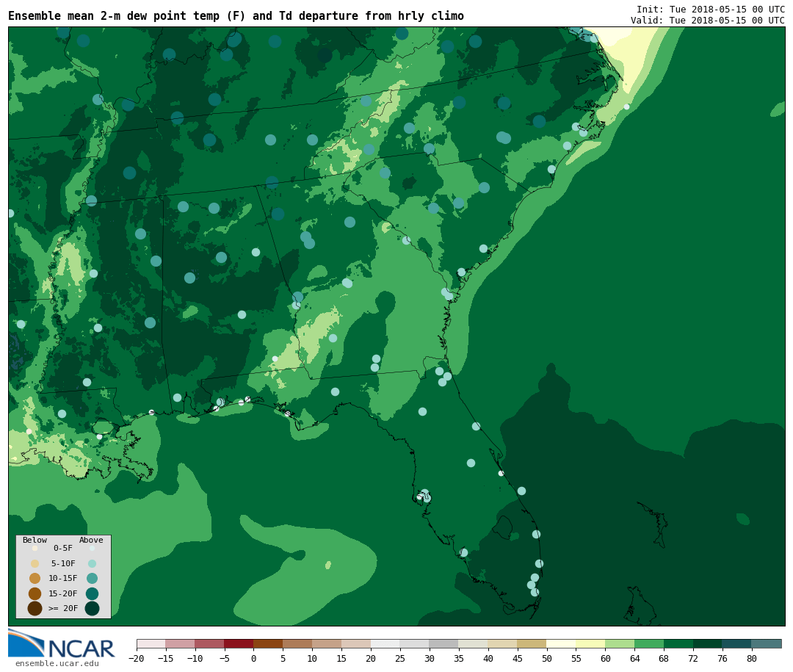Click the Below 5-10F tan legend circle
The height and width of the screenshot is (672, 793).
pyautogui.click(x=35, y=564)
